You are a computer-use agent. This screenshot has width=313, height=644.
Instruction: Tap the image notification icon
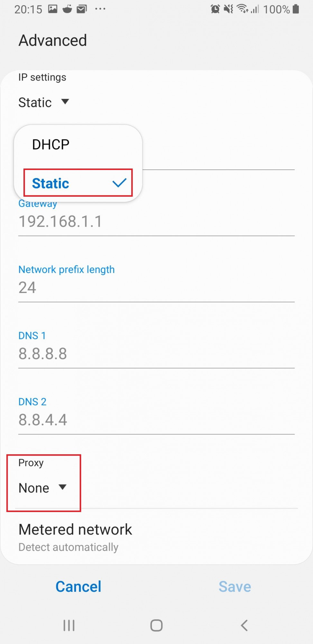[53, 9]
